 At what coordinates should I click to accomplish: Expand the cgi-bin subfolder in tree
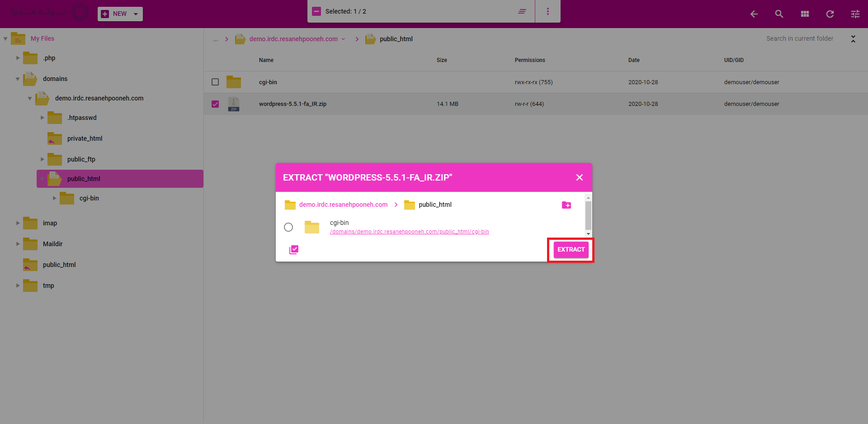55,198
